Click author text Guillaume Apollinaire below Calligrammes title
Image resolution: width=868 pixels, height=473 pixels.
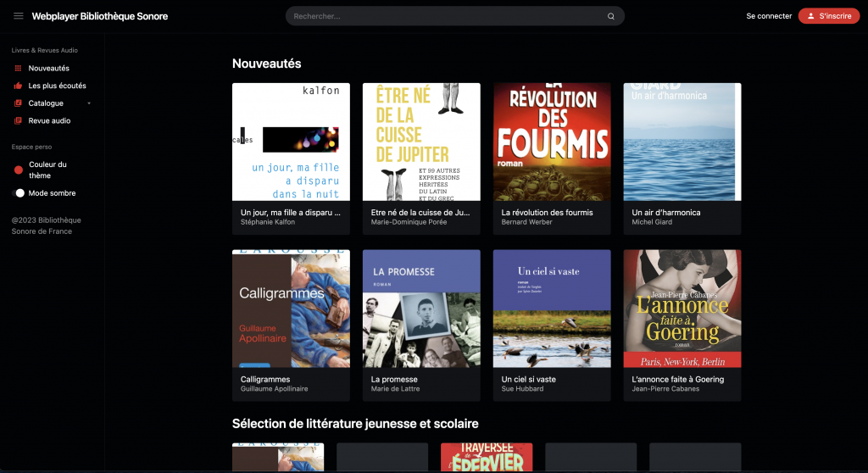[x=274, y=389]
